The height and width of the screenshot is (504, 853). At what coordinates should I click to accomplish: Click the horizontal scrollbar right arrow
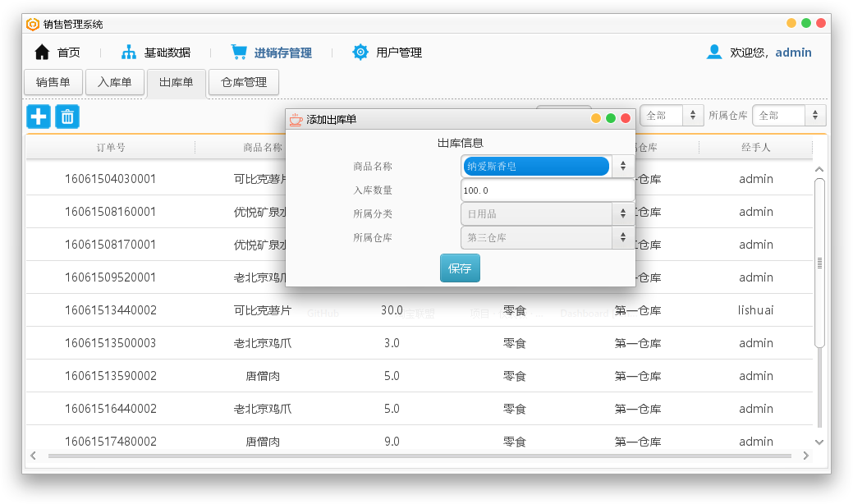[x=805, y=456]
